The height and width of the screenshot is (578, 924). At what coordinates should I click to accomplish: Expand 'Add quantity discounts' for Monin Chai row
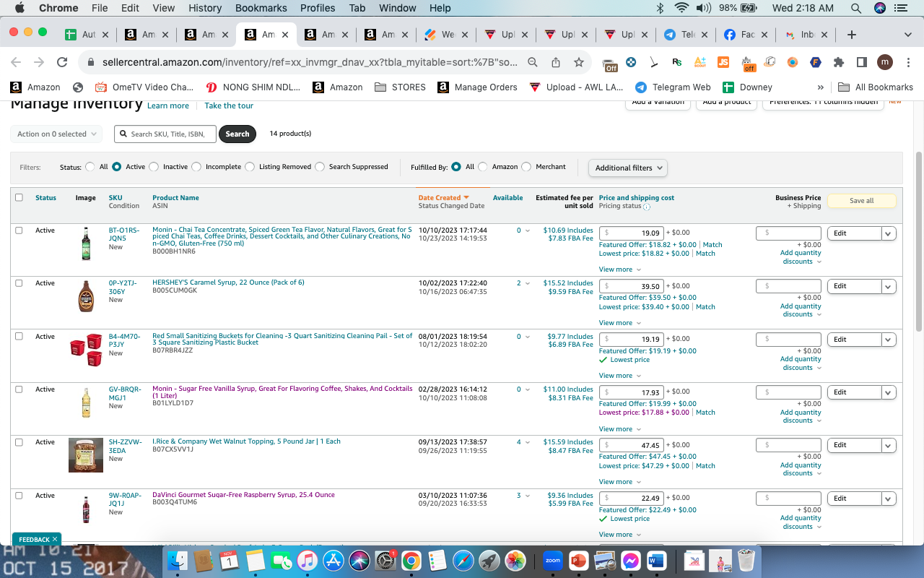coord(801,257)
